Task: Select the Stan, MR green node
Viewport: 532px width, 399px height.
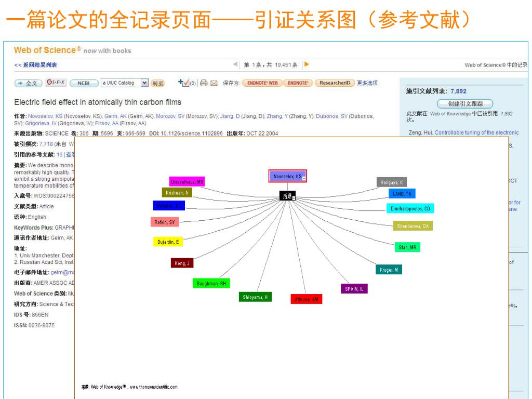Action: point(407,247)
